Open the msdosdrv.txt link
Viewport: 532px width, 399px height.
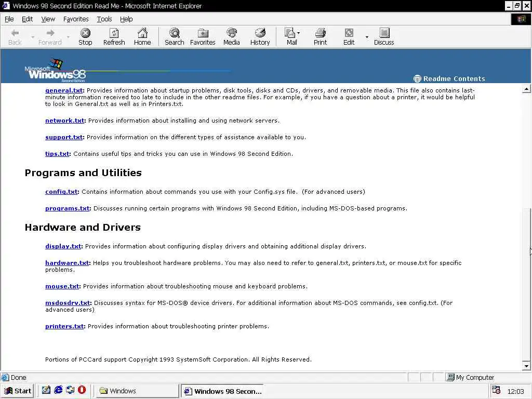(x=68, y=303)
